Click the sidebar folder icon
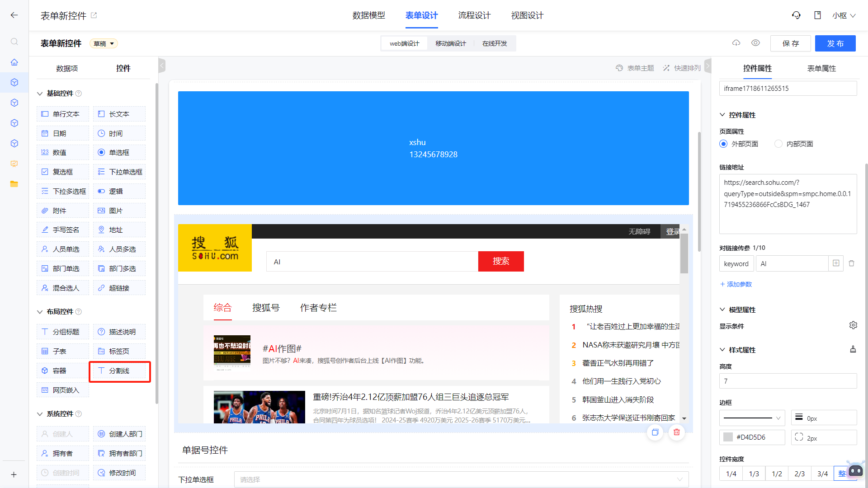 coord(14,184)
